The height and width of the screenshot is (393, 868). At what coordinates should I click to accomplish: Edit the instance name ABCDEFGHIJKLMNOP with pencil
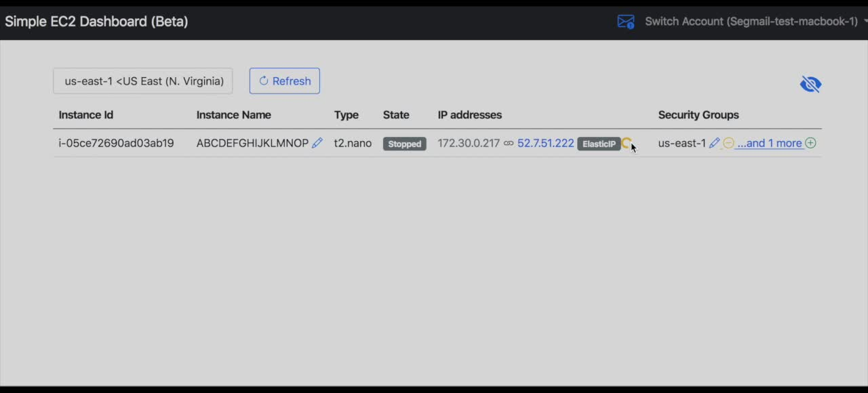[317, 143]
